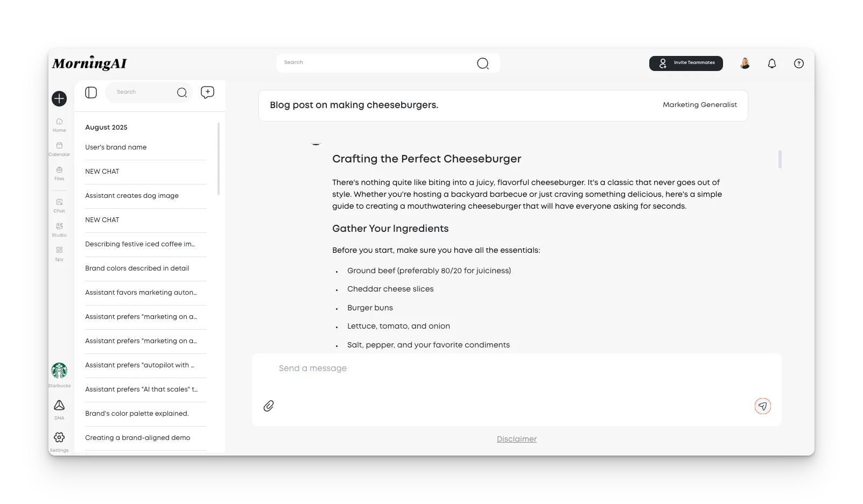Select 'Assistant creates dog image' chat

click(132, 196)
